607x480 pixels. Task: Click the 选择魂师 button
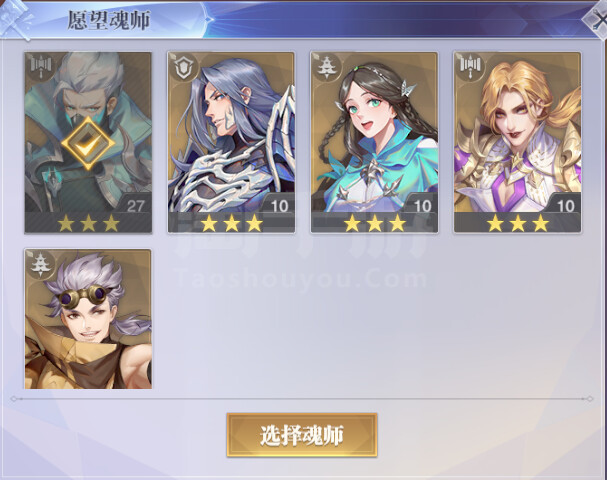[302, 435]
